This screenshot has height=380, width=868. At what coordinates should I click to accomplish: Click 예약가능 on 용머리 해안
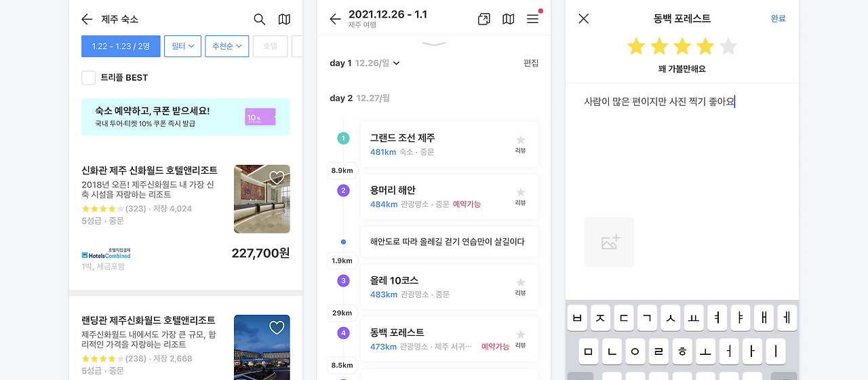coord(467,204)
